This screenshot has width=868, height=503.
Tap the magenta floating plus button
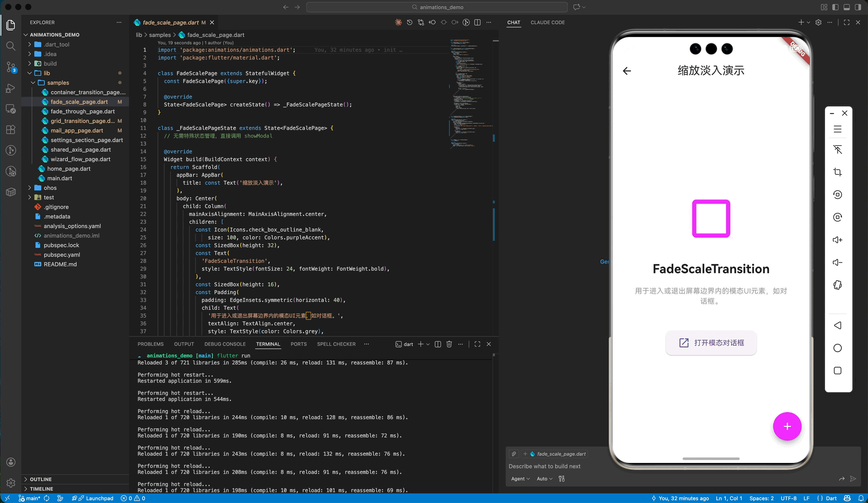787,426
